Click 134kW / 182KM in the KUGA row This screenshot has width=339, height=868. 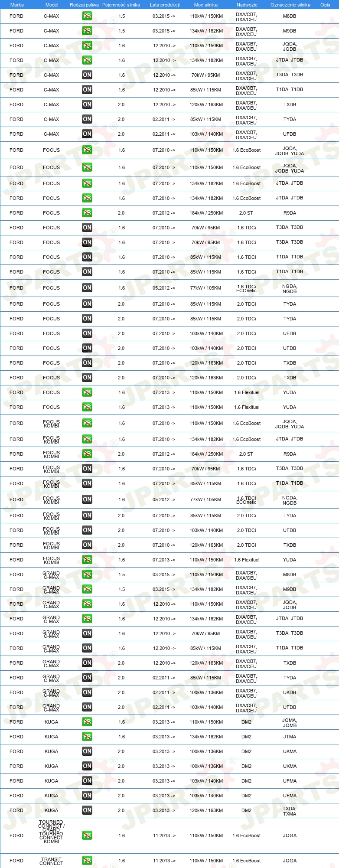(x=206, y=737)
